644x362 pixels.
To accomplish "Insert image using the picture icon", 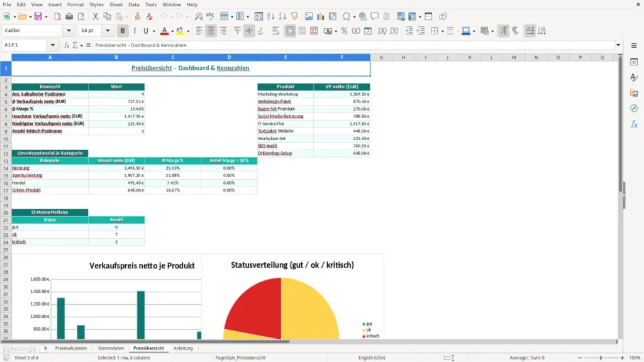I will (309, 16).
